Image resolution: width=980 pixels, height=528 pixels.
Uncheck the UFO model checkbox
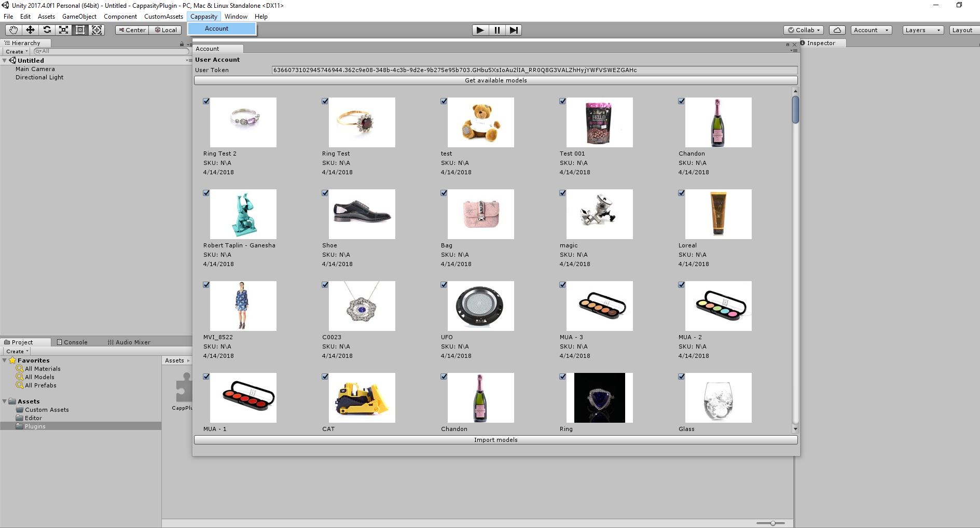pyautogui.click(x=444, y=285)
